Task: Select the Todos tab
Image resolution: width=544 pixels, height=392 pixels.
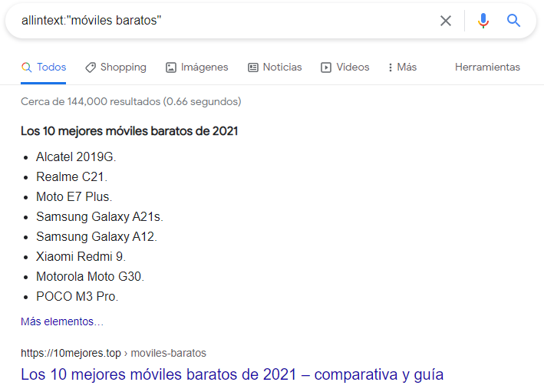Action: pos(44,68)
